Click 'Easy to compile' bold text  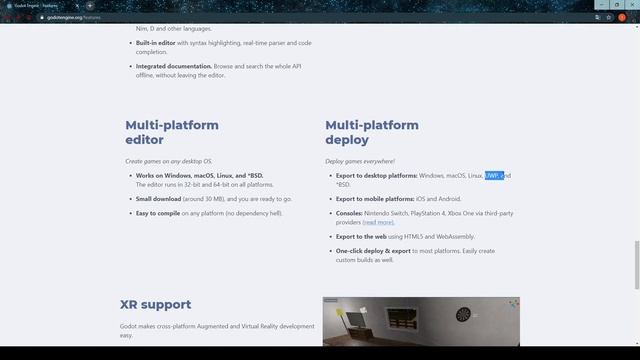[158, 213]
